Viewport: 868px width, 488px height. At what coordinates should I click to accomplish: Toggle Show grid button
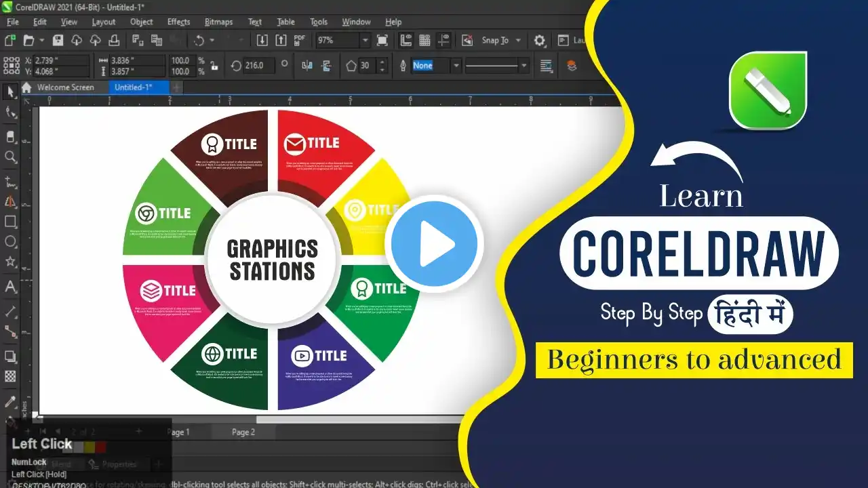[425, 41]
